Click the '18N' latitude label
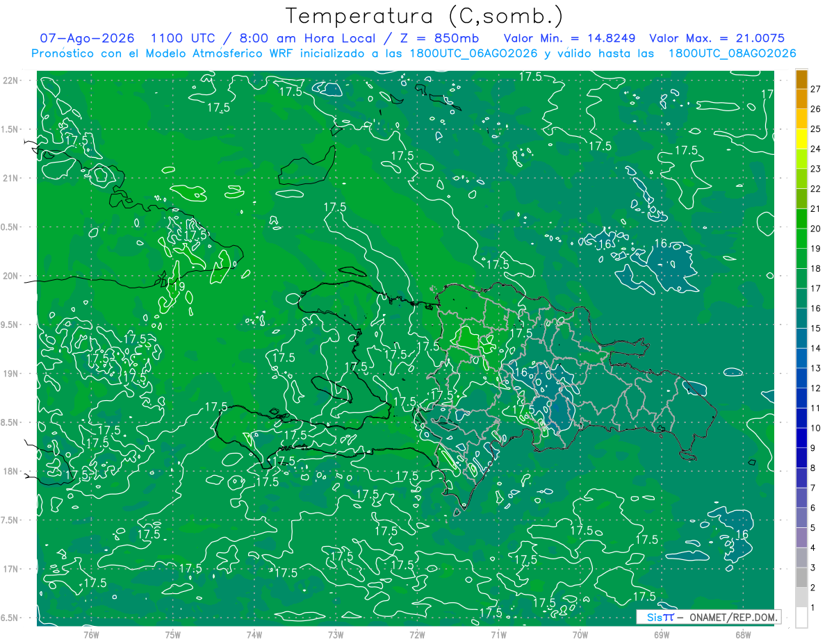834x644 pixels. pos(10,471)
